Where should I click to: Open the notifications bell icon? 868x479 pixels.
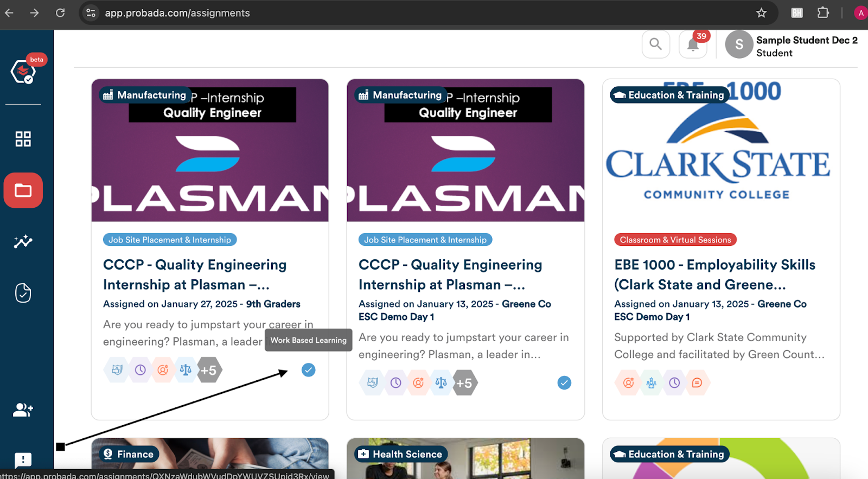[693, 44]
